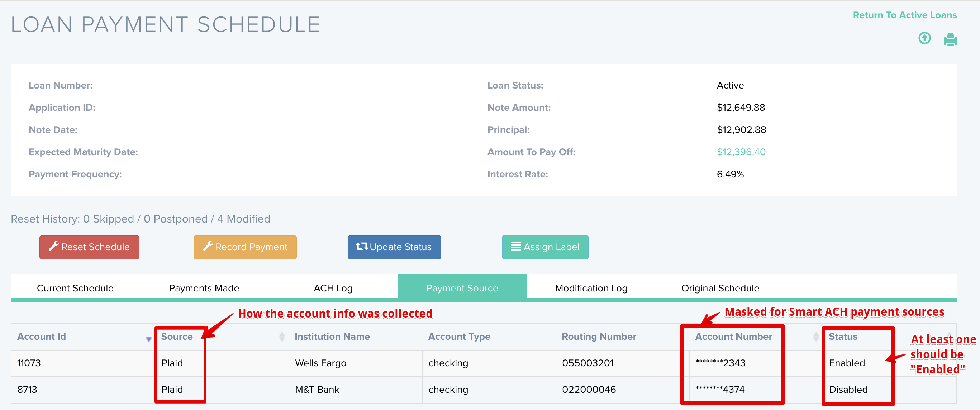Click the Update Status button
Screen dimensions: 980x410
click(x=394, y=247)
